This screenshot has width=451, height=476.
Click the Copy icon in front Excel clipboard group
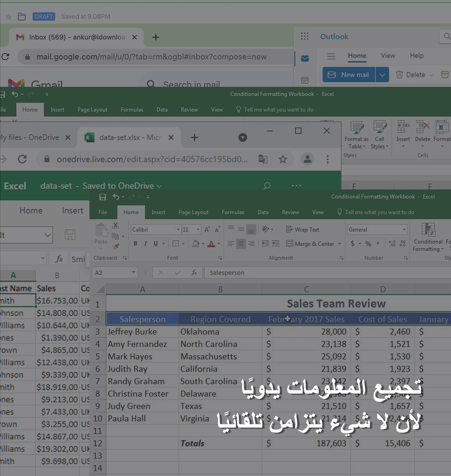pyautogui.click(x=115, y=236)
